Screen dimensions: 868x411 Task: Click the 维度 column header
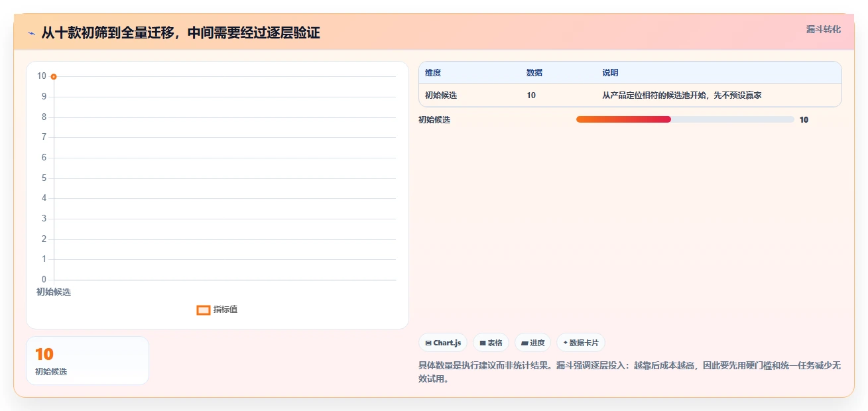pos(433,73)
